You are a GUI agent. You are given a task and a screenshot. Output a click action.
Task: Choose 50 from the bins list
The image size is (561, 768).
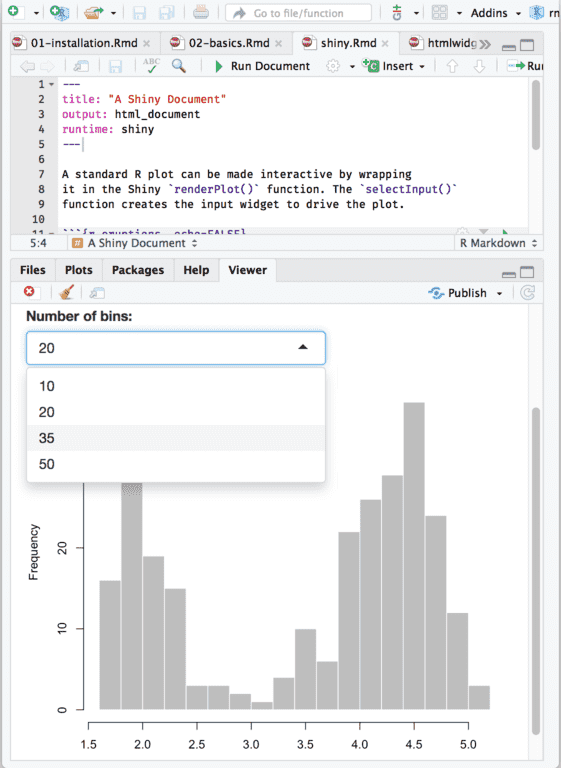176,464
